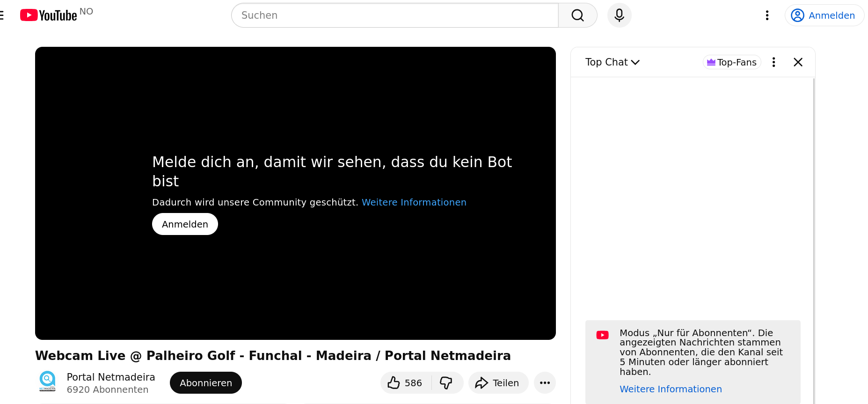The height and width of the screenshot is (404, 868).
Task: Open the hamburger guide menu
Action: pyautogui.click(x=2, y=15)
